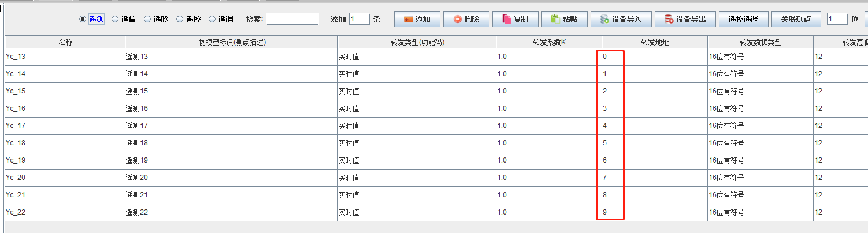This screenshot has width=868, height=233.
Task: Click forwarding address 9 in Yc_22 row
Action: 655,212
